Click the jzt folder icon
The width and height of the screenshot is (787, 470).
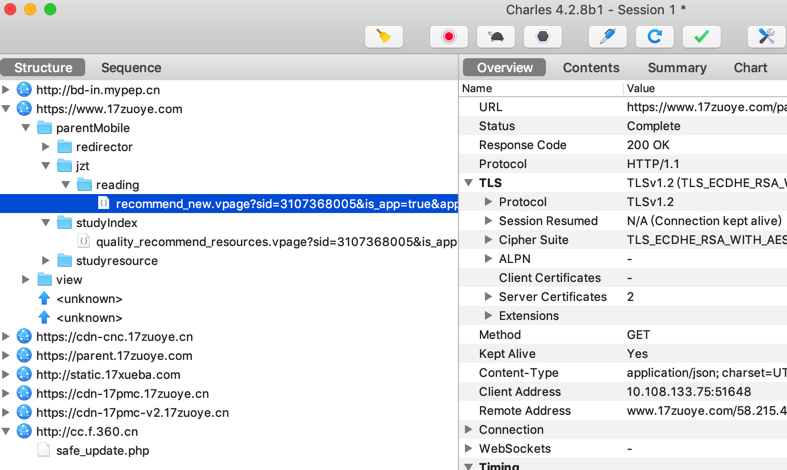click(x=64, y=166)
